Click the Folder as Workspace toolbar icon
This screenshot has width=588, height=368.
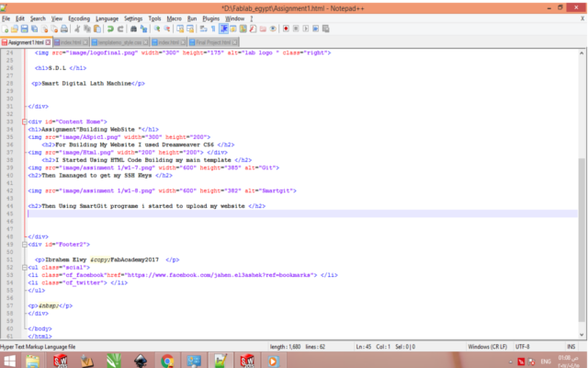click(x=263, y=29)
